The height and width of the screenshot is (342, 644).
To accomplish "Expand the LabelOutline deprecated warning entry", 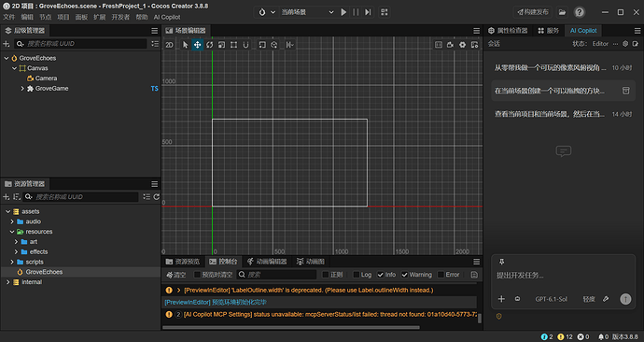I will 178,291.
